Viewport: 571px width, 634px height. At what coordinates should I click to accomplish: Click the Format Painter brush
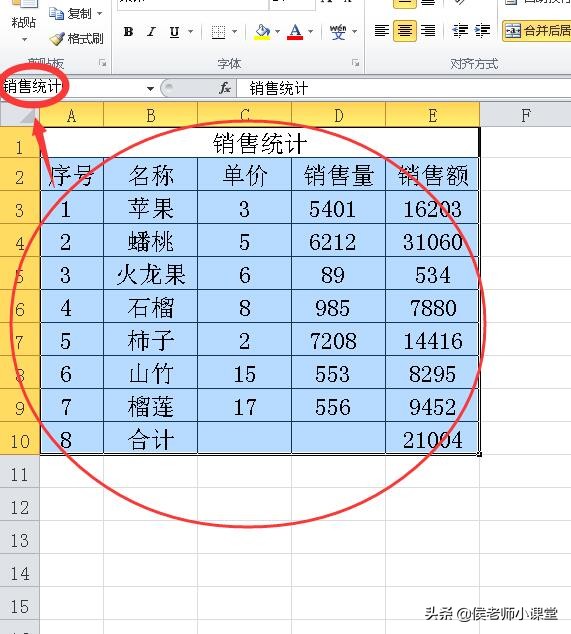point(76,39)
